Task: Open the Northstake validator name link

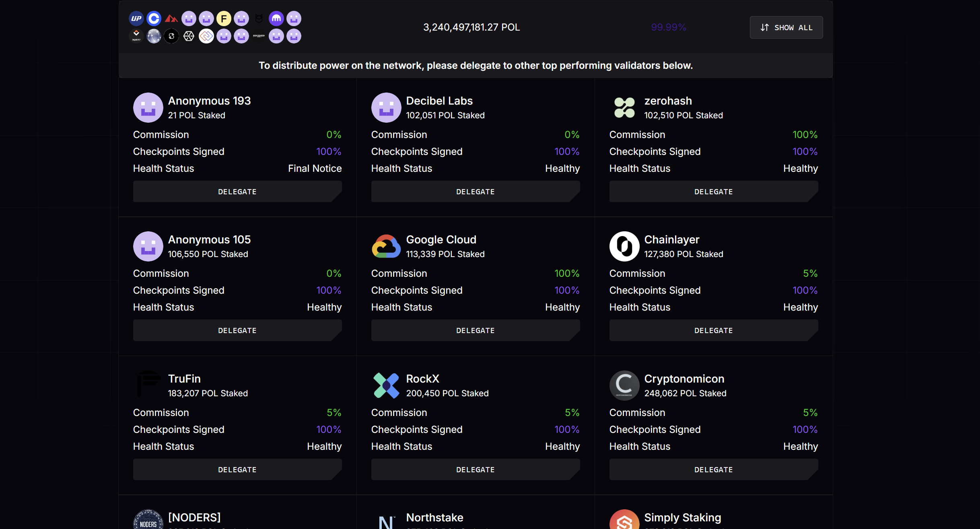Action: [x=434, y=517]
